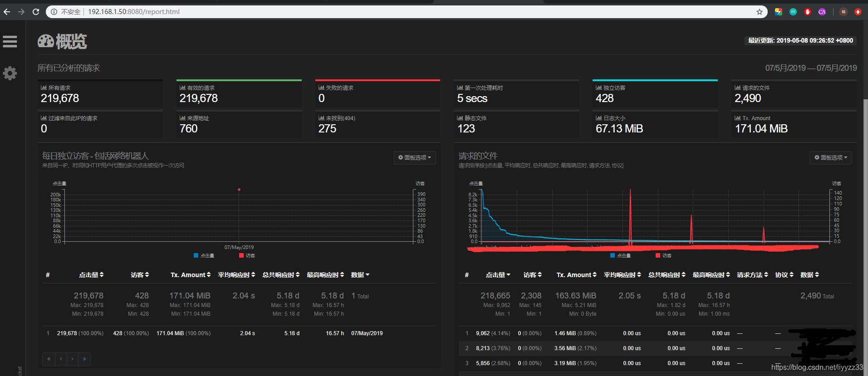868x376 pixels.
Task: Click the chart icon beside 独立访客
Action: pos(599,88)
